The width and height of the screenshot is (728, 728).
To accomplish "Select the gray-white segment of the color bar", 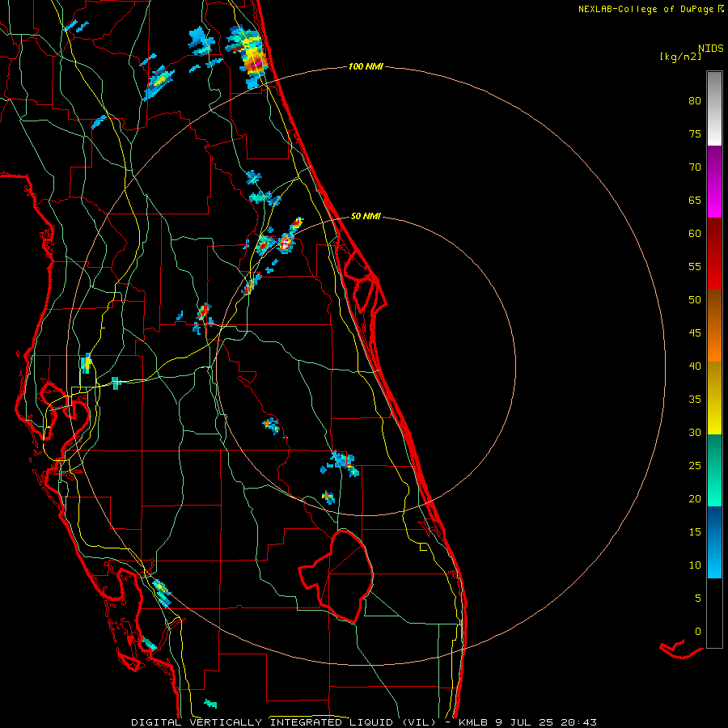I will click(714, 108).
